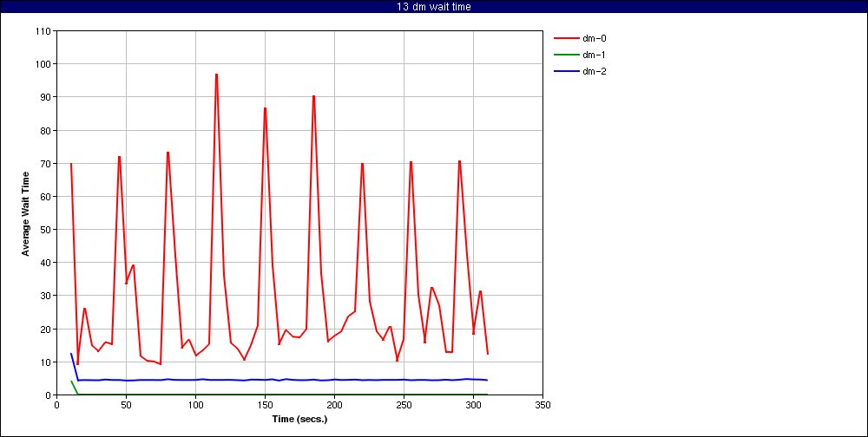This screenshot has height=437, width=868.
Task: Click the 'Average Wait Time' axis label
Action: (25, 213)
